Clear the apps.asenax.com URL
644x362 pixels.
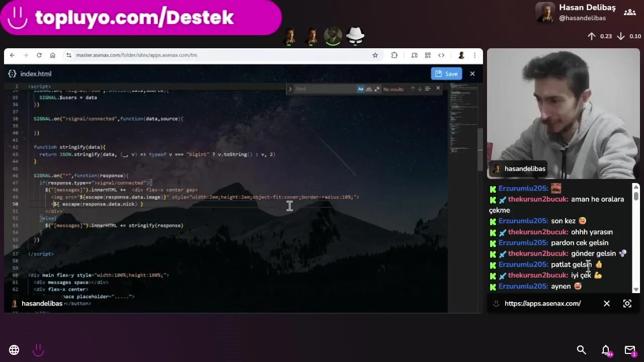click(x=607, y=304)
